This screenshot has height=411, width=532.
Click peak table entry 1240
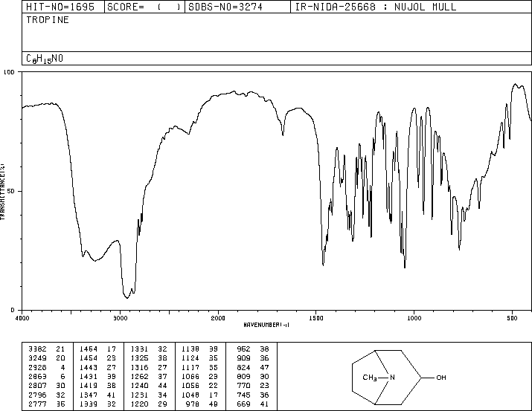click(139, 386)
